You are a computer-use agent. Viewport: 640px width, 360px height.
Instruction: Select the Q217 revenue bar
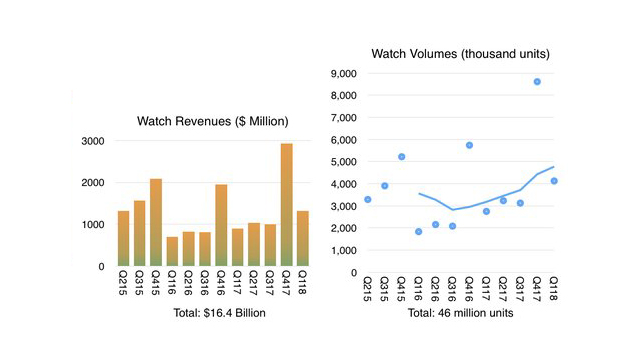click(x=254, y=244)
